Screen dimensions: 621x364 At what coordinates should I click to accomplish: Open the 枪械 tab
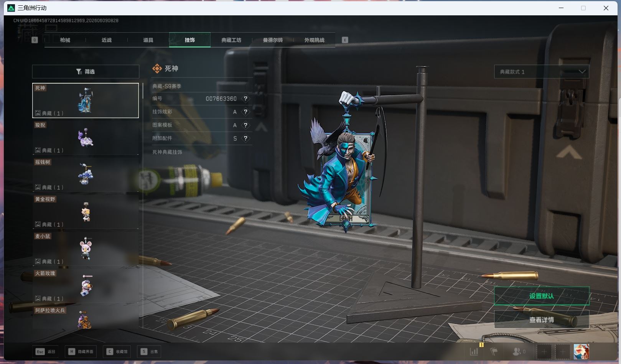pos(65,40)
